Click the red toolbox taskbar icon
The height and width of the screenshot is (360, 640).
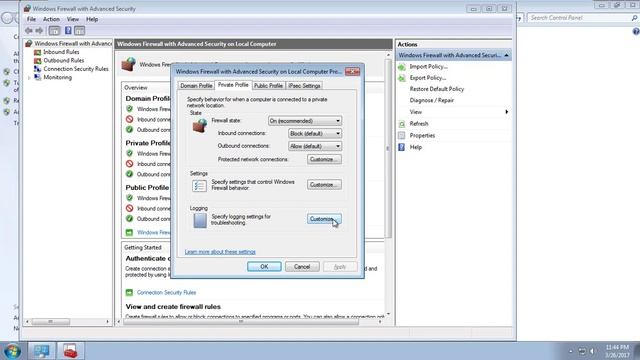pos(70,351)
